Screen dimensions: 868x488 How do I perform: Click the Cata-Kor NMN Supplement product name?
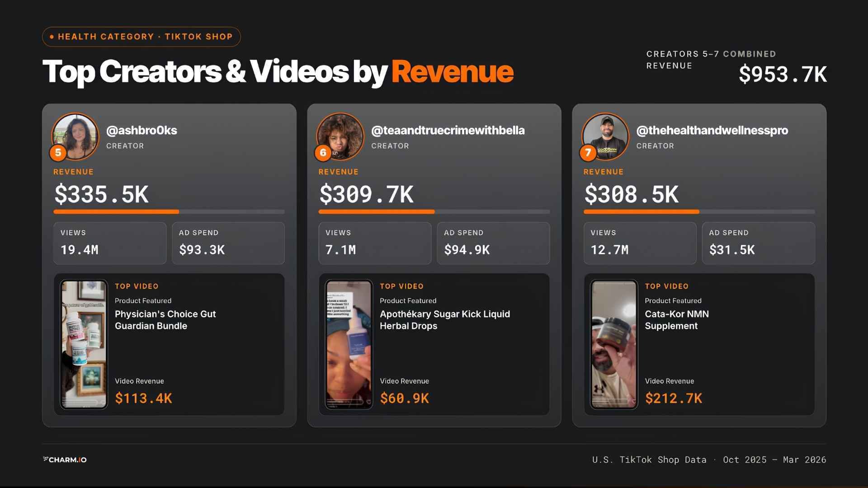pyautogui.click(x=677, y=320)
